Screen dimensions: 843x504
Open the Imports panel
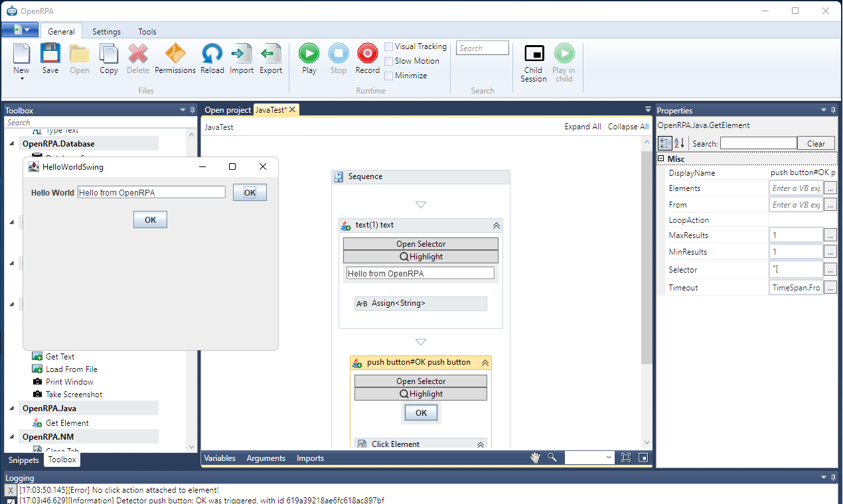click(x=310, y=458)
